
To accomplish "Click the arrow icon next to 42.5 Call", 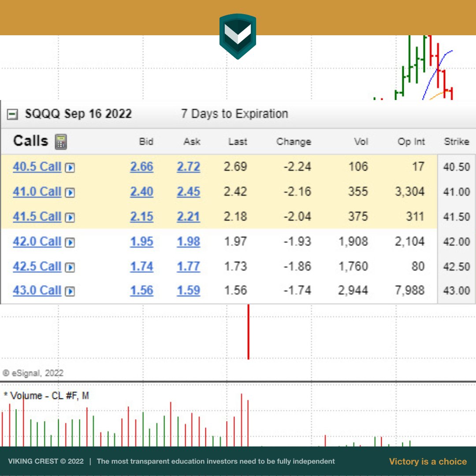I will click(70, 267).
